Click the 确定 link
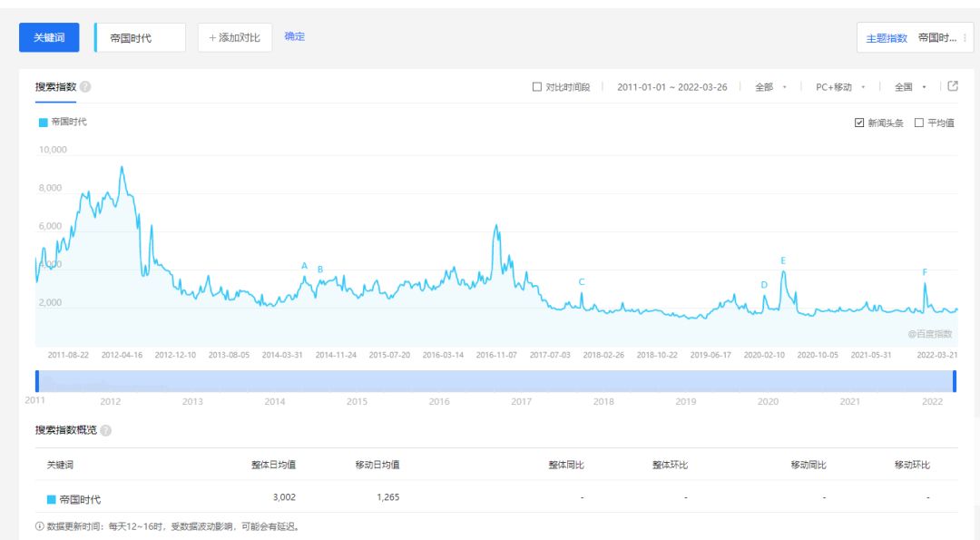The image size is (980, 540). pyautogui.click(x=295, y=37)
